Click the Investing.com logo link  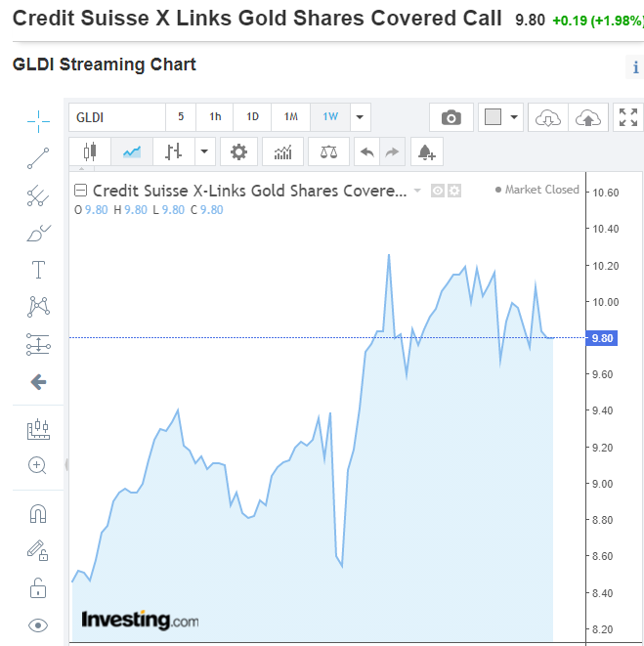[x=140, y=620]
